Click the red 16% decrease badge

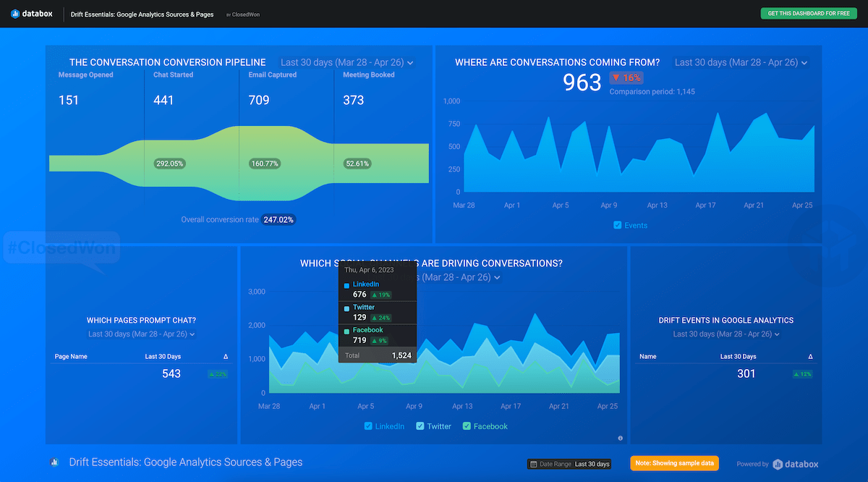click(x=626, y=78)
